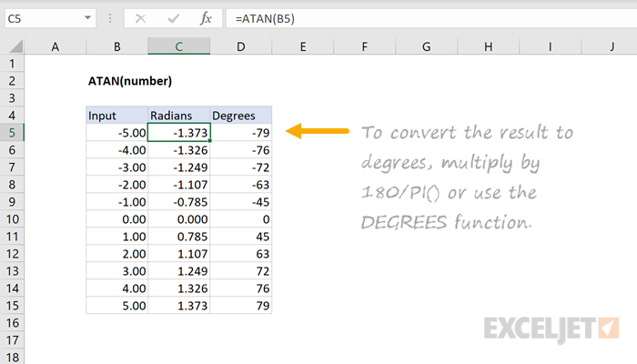Select the active cell showing -1.373
Viewport: 637px width, 364px height.
tap(178, 133)
